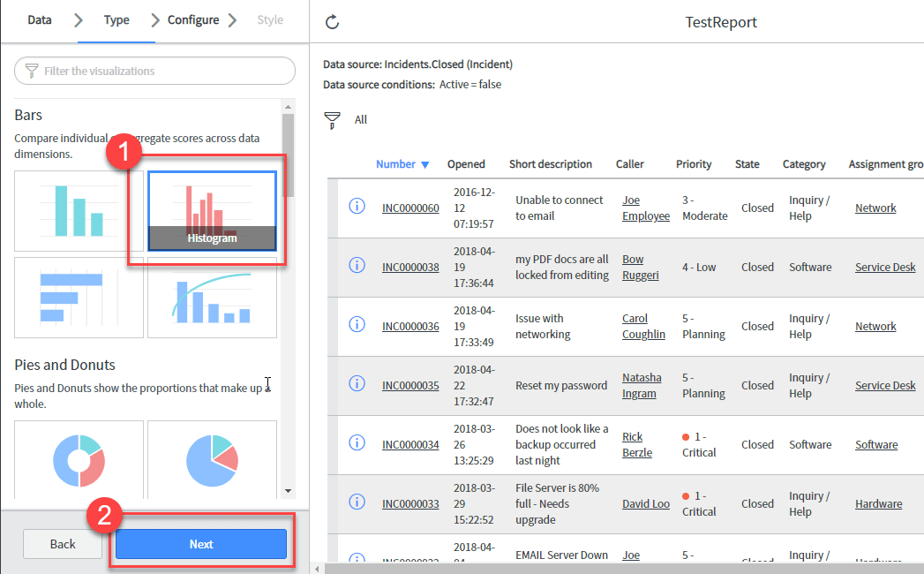Image resolution: width=924 pixels, height=574 pixels.
Task: Open Service Desk group for INC0000038
Action: click(x=885, y=268)
